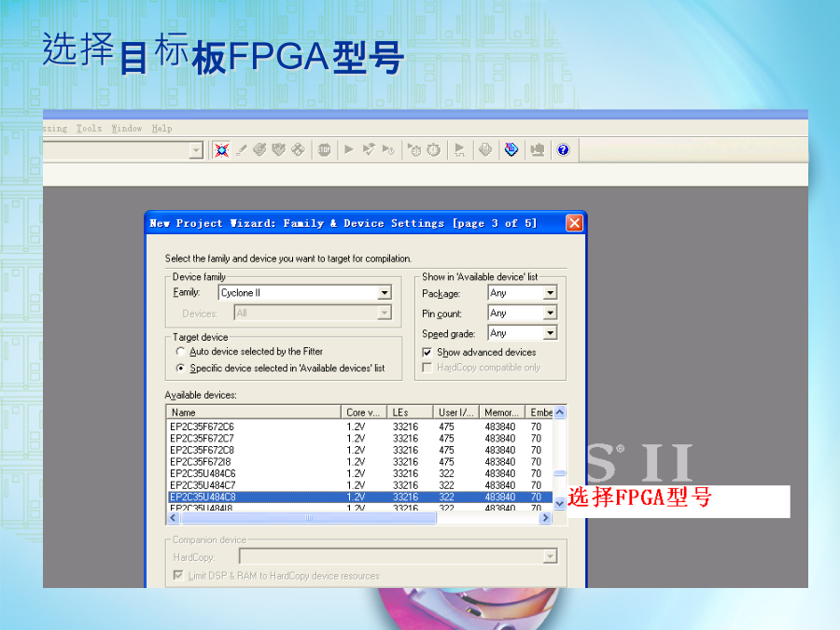This screenshot has height=630, width=840.
Task: Click 70 in the EP2C35U484C7 row
Action: click(x=537, y=485)
